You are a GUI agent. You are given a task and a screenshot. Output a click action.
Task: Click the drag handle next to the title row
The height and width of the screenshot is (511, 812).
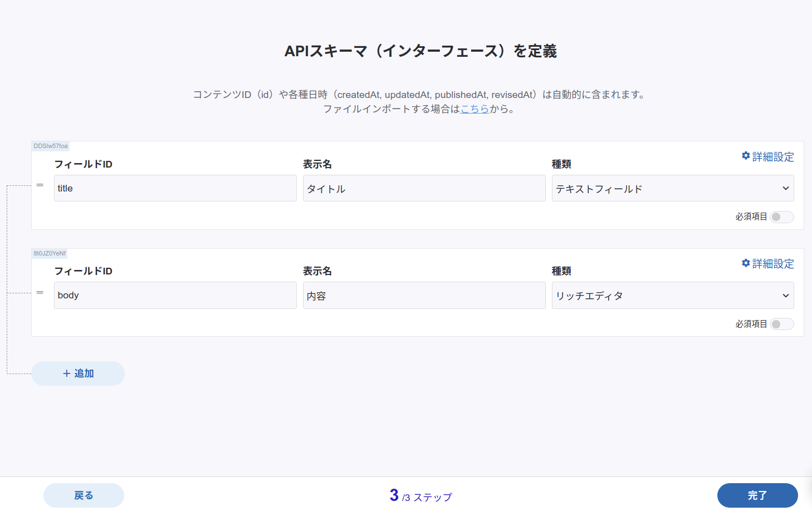40,184
